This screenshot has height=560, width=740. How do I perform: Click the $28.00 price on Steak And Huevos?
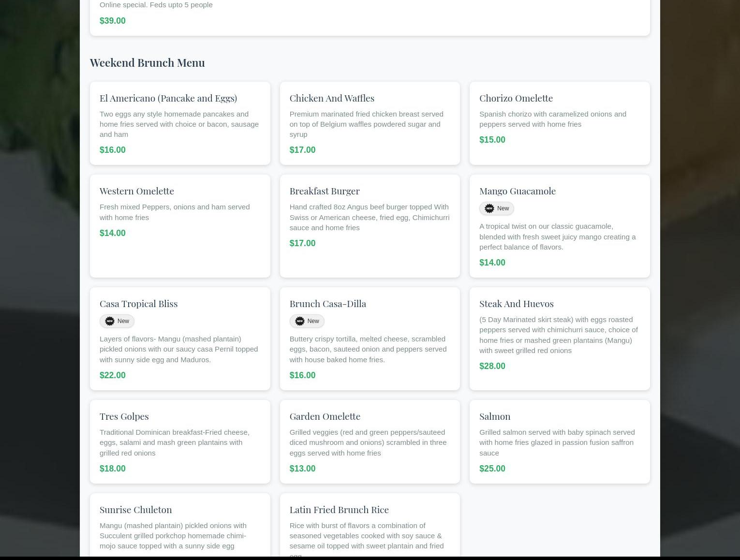[492, 366]
